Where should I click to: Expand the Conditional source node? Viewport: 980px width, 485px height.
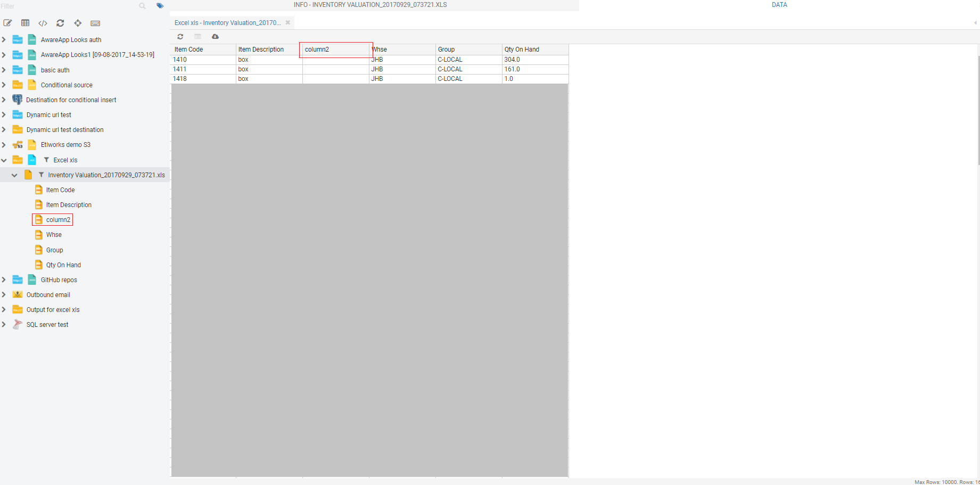click(x=4, y=85)
